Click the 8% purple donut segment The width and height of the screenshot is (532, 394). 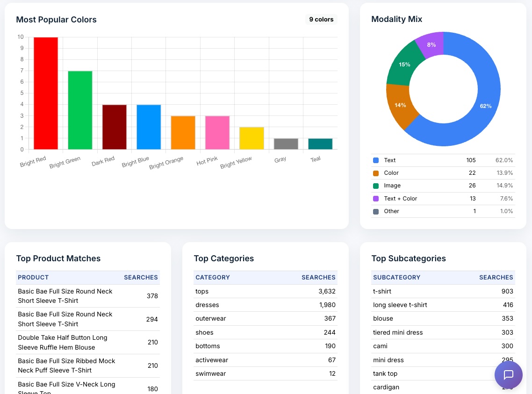[x=431, y=44]
